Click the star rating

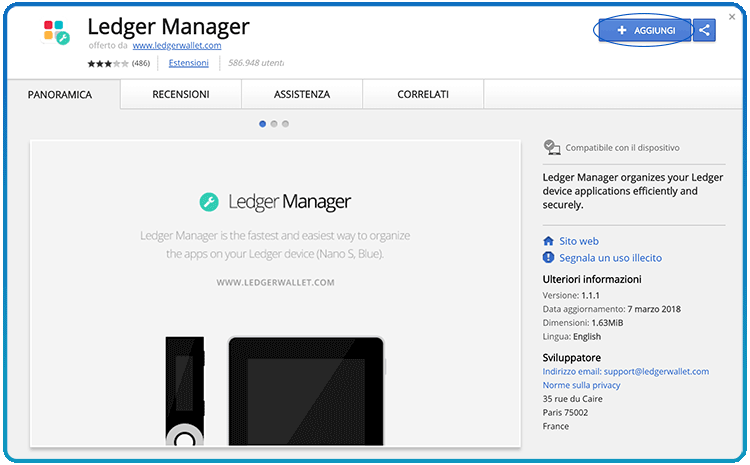click(108, 63)
